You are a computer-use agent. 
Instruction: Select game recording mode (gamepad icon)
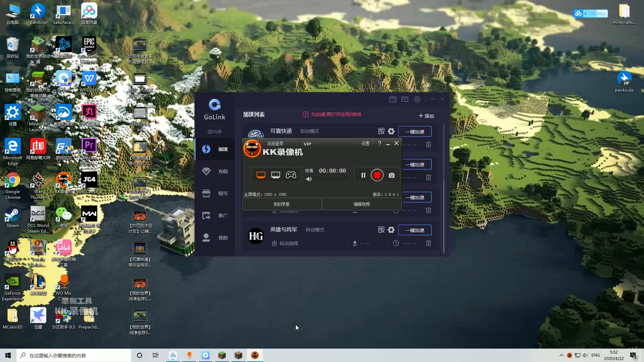[291, 175]
